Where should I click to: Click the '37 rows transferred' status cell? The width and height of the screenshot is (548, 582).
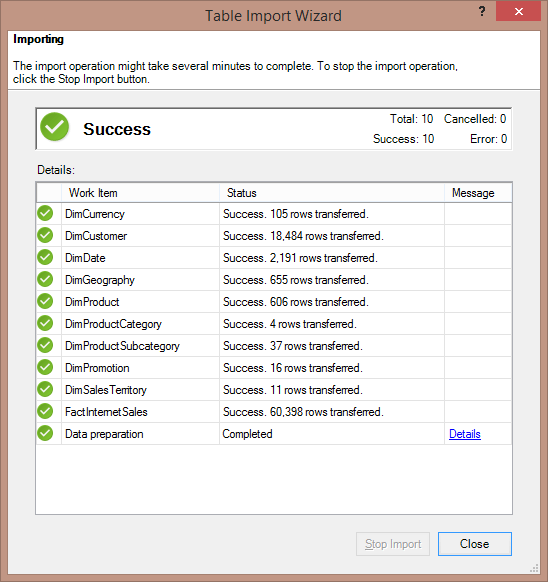tap(332, 346)
